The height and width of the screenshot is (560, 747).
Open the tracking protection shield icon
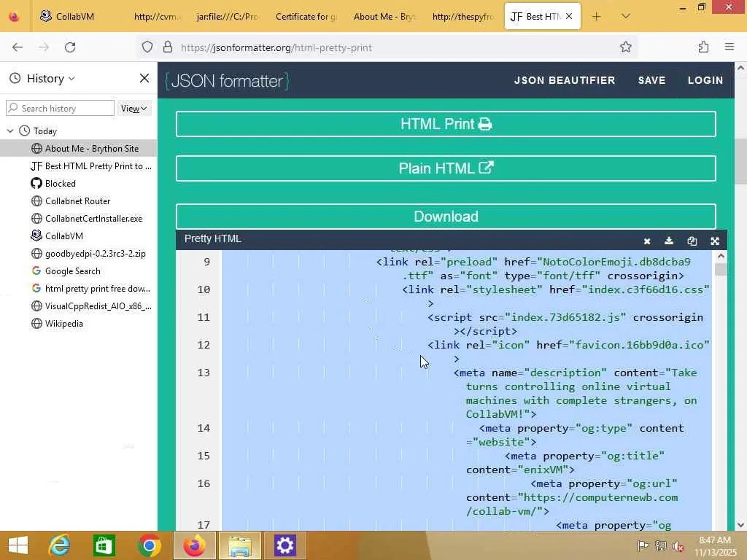pos(147,47)
